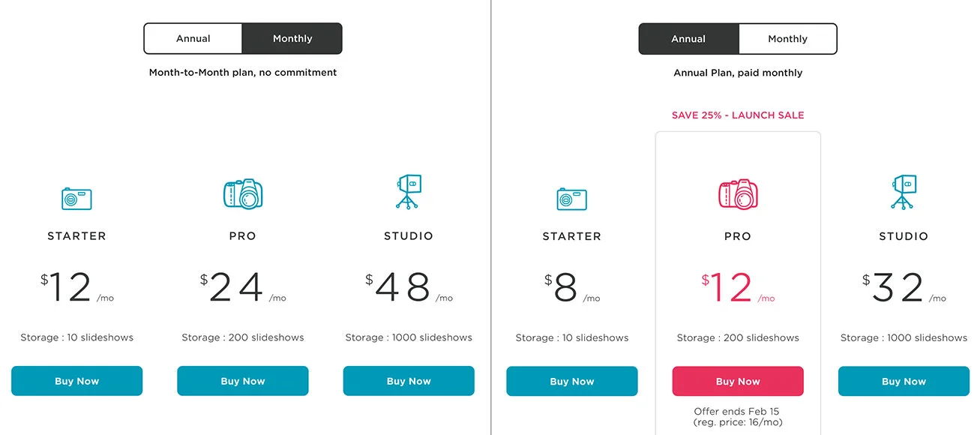Select the dark Annual toggle on right panel
The width and height of the screenshot is (980, 435).
pos(688,38)
